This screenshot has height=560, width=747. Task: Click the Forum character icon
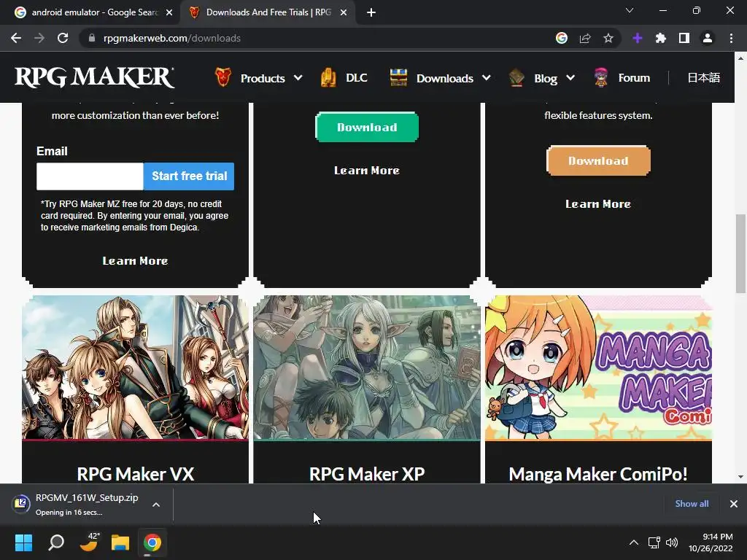(x=601, y=77)
